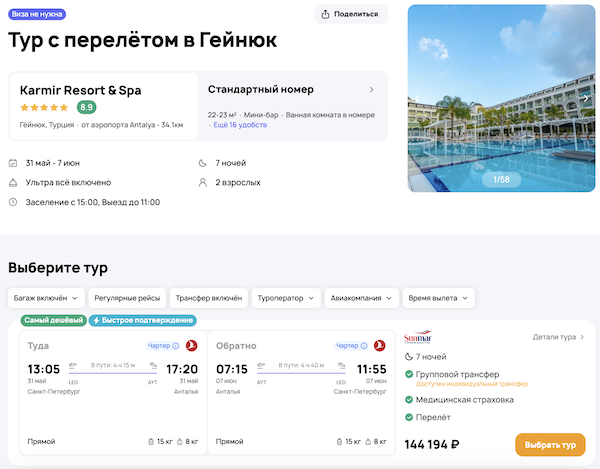Open the Туроператор dropdown filter
Screen dimensions: 600x469
(286, 298)
